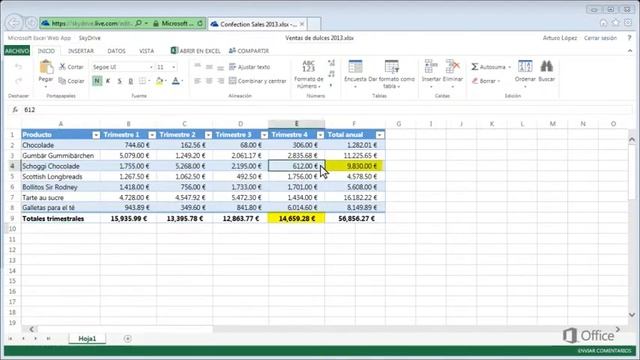Open Dar formato como tabla
Image resolution: width=640 pixels, height=360 pixels.
click(391, 73)
